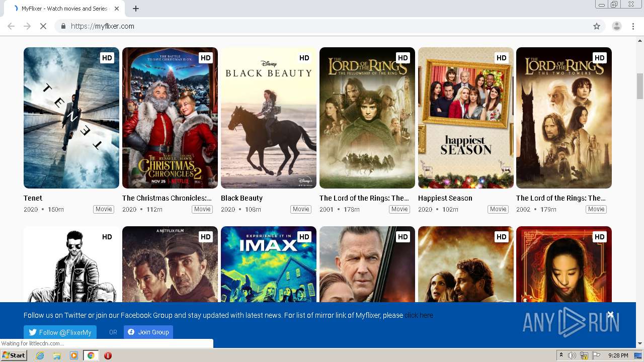Switch to Chrome in taskbar
This screenshot has height=362, width=644.
click(91, 355)
